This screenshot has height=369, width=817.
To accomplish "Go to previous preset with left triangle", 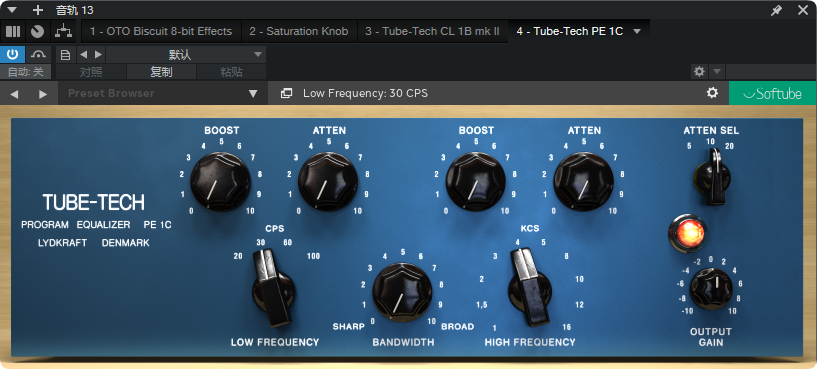I will pyautogui.click(x=83, y=54).
